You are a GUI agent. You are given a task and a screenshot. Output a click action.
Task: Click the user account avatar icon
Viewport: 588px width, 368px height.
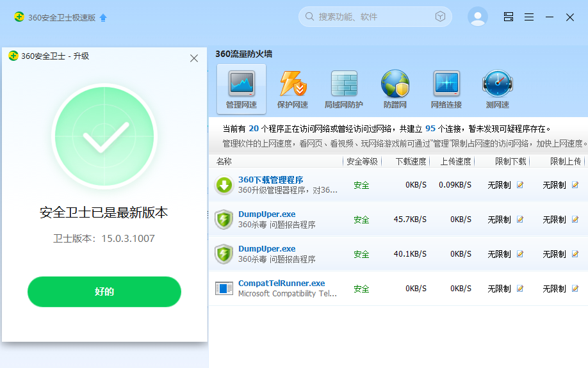(x=478, y=17)
